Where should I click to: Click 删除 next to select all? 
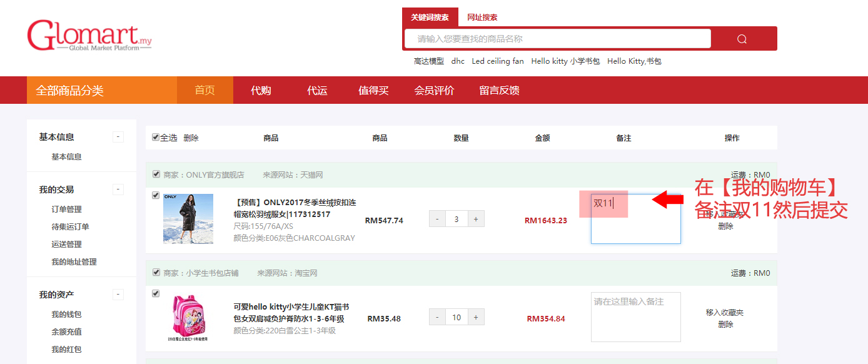[191, 138]
